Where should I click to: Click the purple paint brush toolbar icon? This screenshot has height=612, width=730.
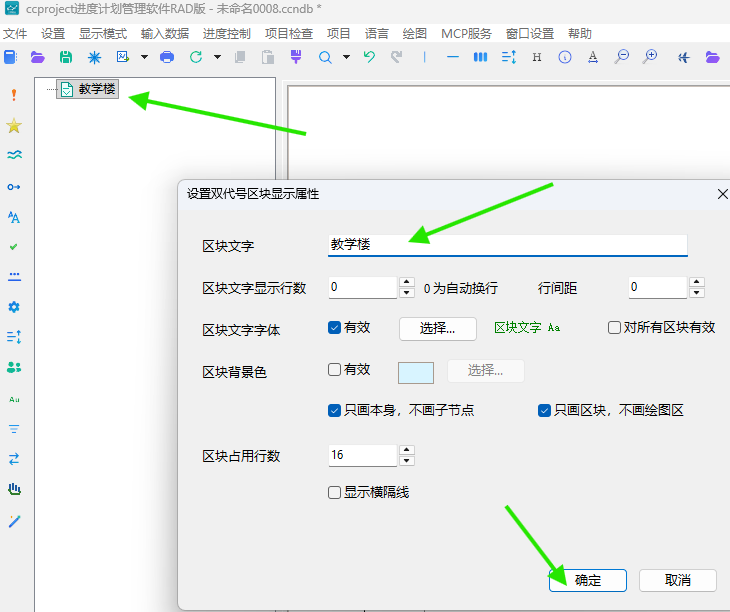[x=296, y=57]
